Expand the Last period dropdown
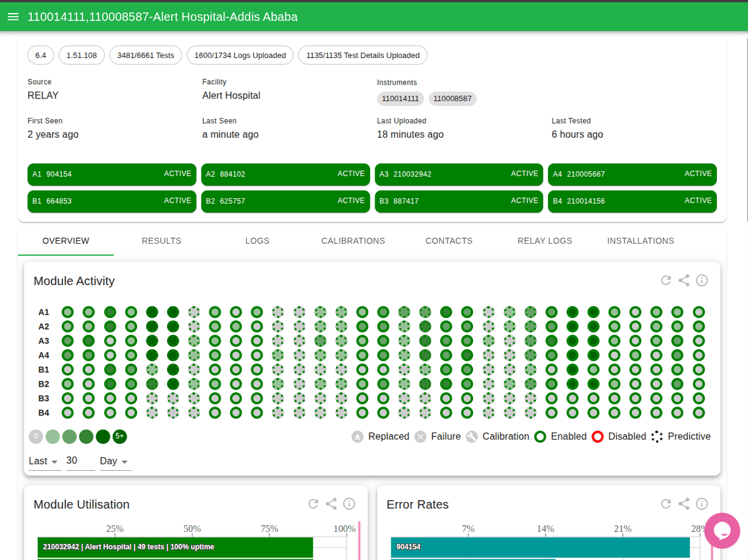Screen dimensions: 748x560 pos(44,461)
